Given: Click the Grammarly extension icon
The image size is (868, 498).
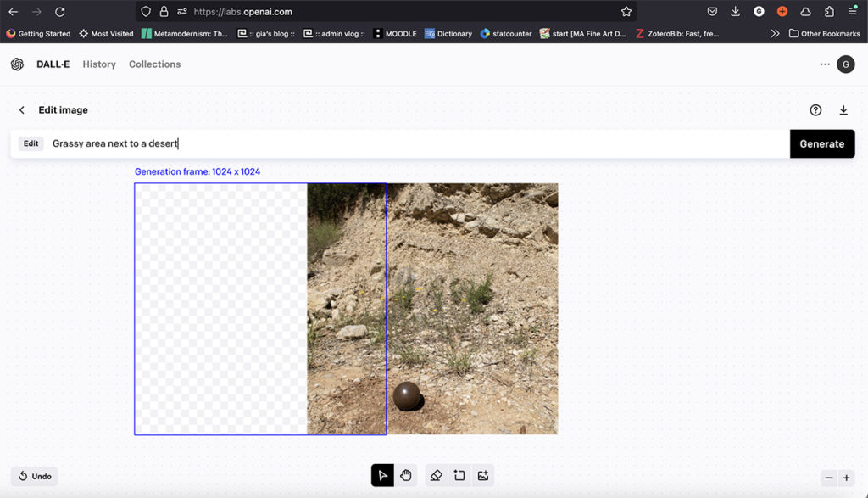Looking at the screenshot, I should coord(759,12).
